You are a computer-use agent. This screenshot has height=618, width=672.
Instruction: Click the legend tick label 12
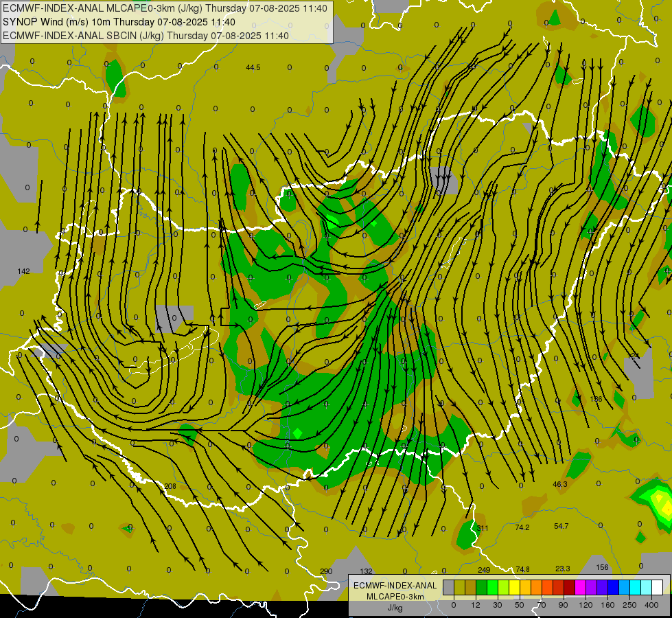(x=476, y=605)
